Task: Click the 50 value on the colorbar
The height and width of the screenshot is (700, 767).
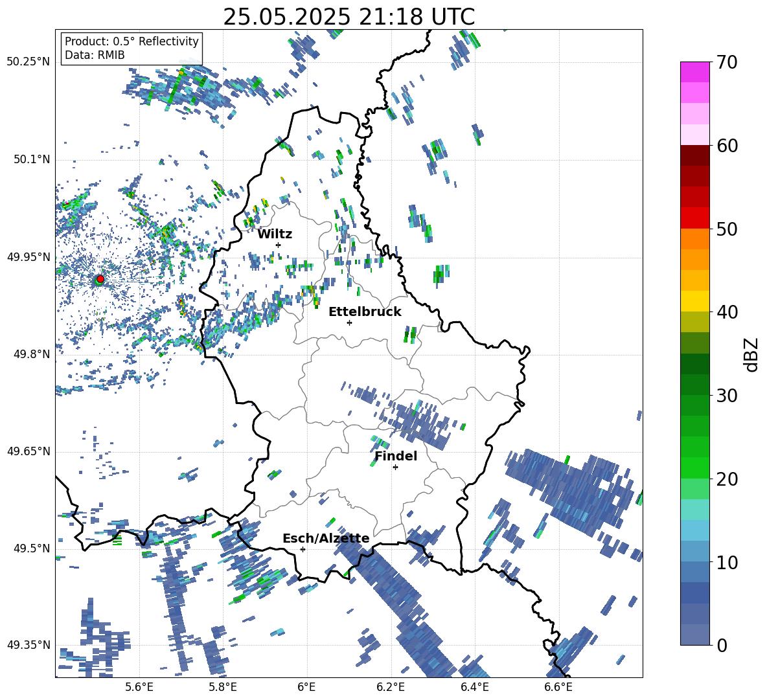Action: [x=726, y=229]
